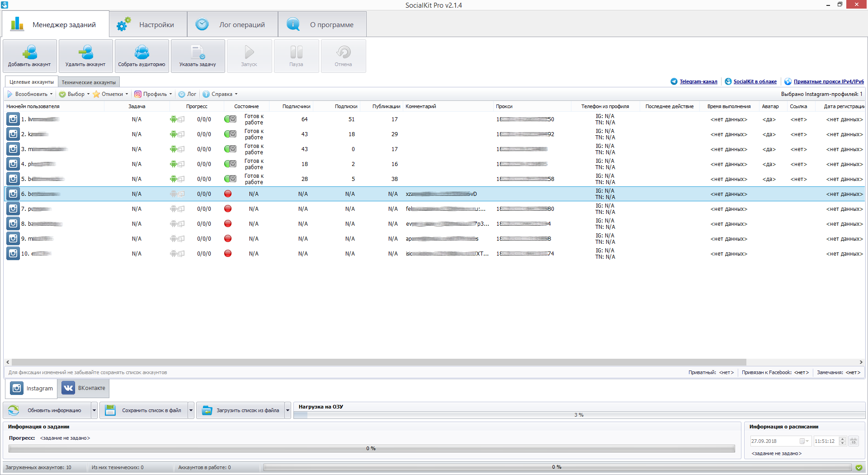Click the Delete account button (Удалить аккаунт)
868x475 pixels.
[86, 56]
